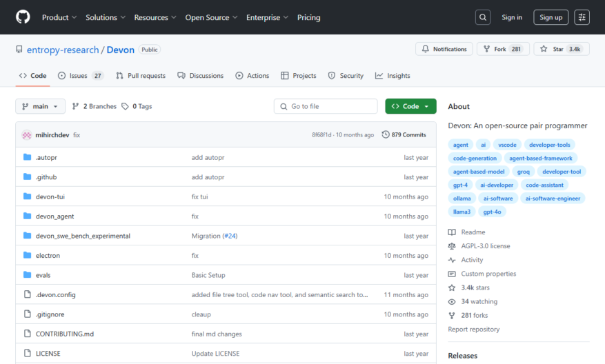Open the search magnifier icon in header

click(483, 17)
